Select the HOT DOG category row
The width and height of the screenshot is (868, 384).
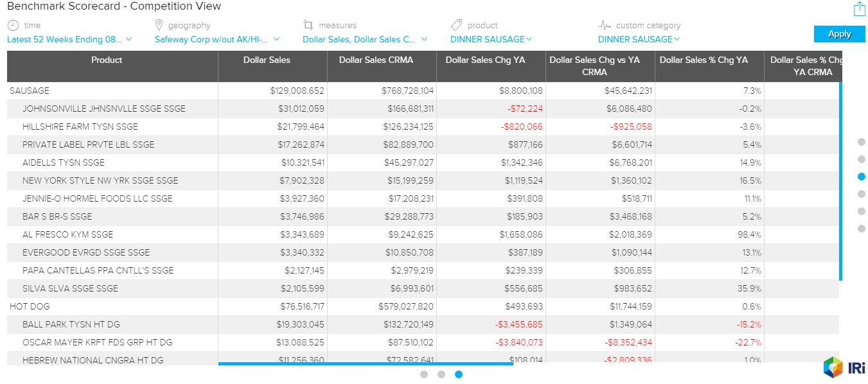(x=30, y=306)
